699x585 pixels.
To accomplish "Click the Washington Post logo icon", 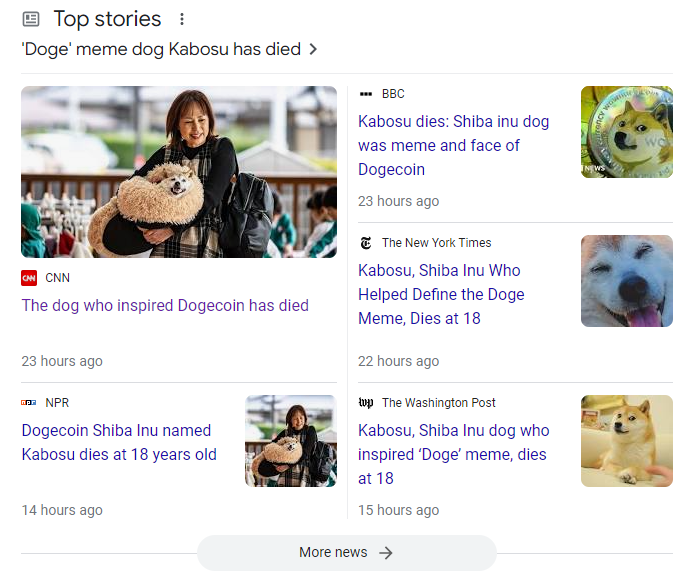I will point(366,403).
